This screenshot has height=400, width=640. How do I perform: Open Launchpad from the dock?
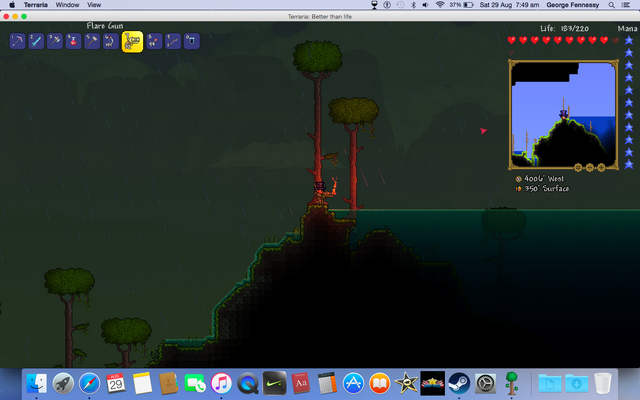point(63,384)
